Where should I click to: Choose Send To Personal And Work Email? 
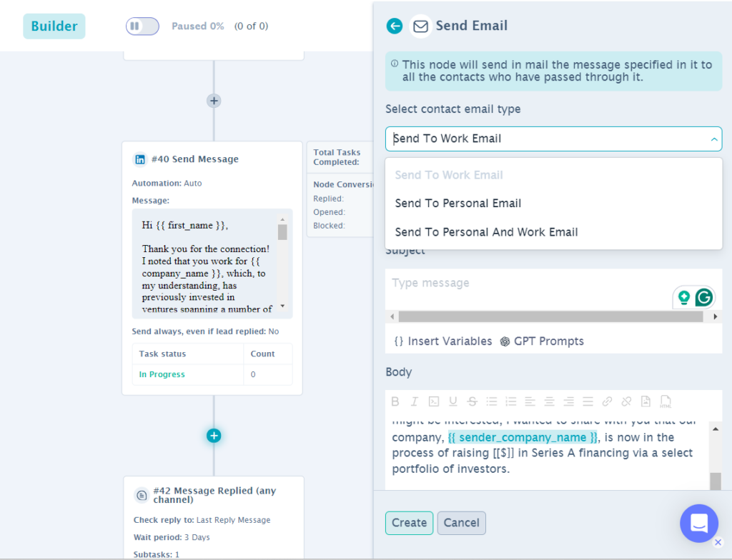486,232
